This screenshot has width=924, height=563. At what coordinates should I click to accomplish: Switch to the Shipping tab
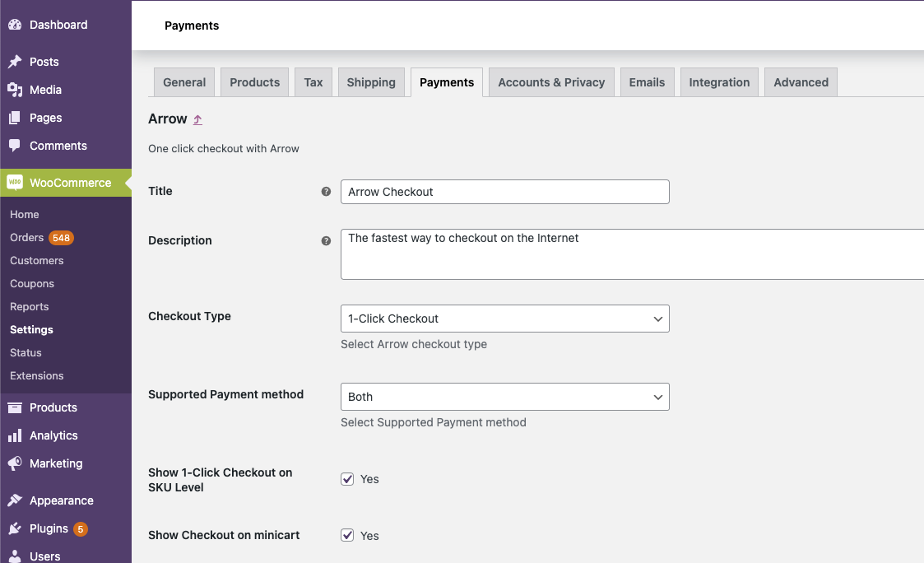371,82
